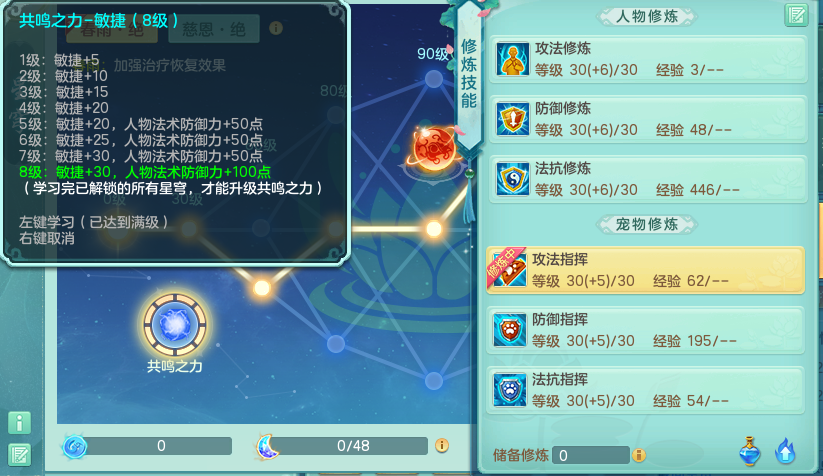Click the green info button on left sidebar

[x=19, y=422]
